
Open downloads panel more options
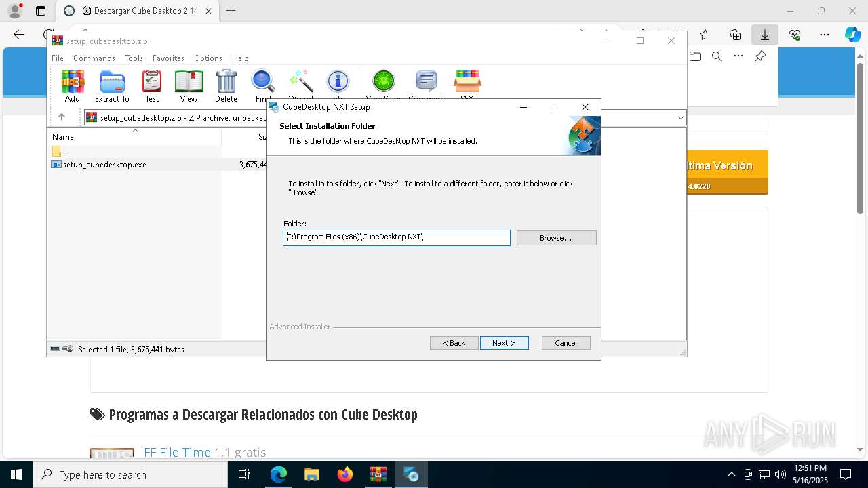point(738,56)
